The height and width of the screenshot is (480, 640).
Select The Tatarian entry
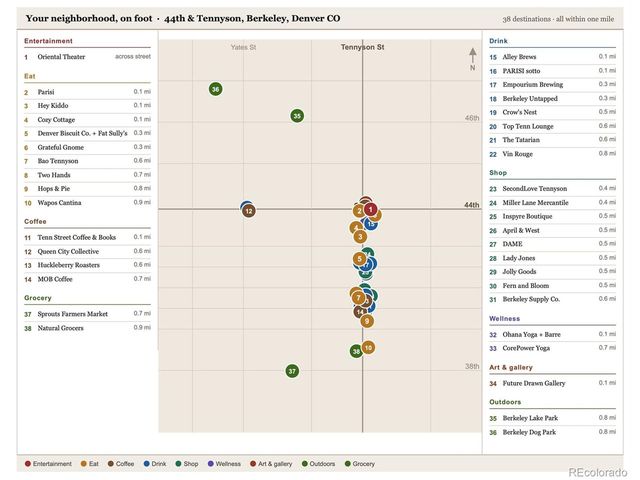[553, 140]
